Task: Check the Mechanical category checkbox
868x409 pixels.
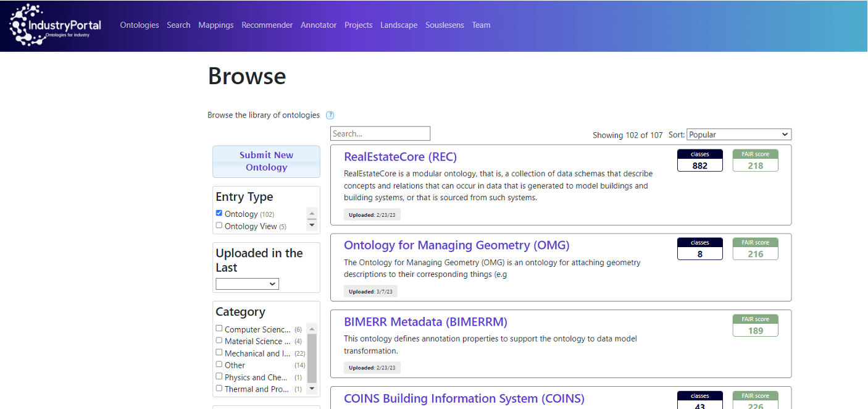Action: [219, 353]
